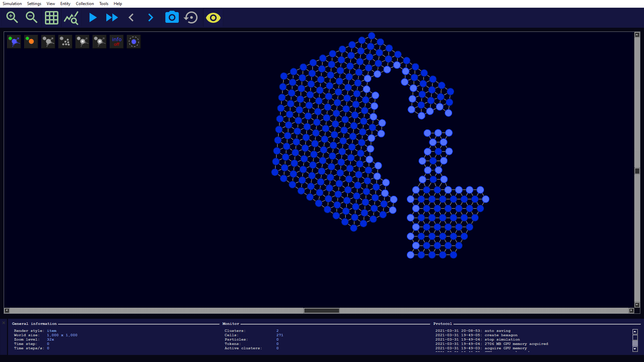Open the Collection menu
This screenshot has width=644, height=362.
pyautogui.click(x=85, y=4)
